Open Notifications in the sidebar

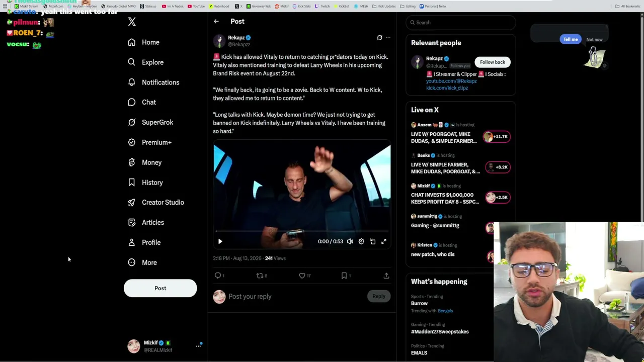(153, 82)
